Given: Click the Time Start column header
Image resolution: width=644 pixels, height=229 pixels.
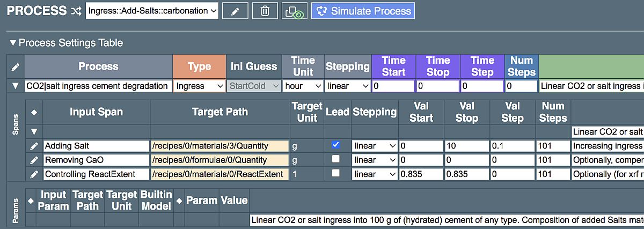Looking at the screenshot, I should pyautogui.click(x=393, y=67).
